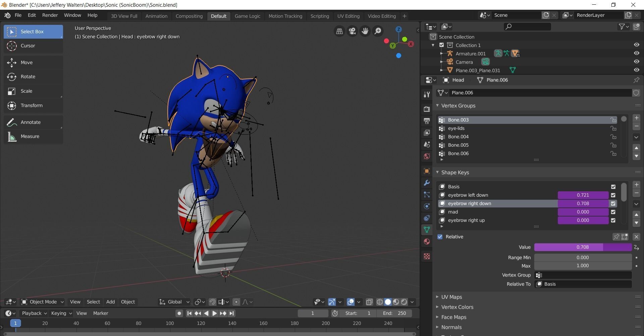Mute the eyebrow right up shape key

click(x=613, y=220)
